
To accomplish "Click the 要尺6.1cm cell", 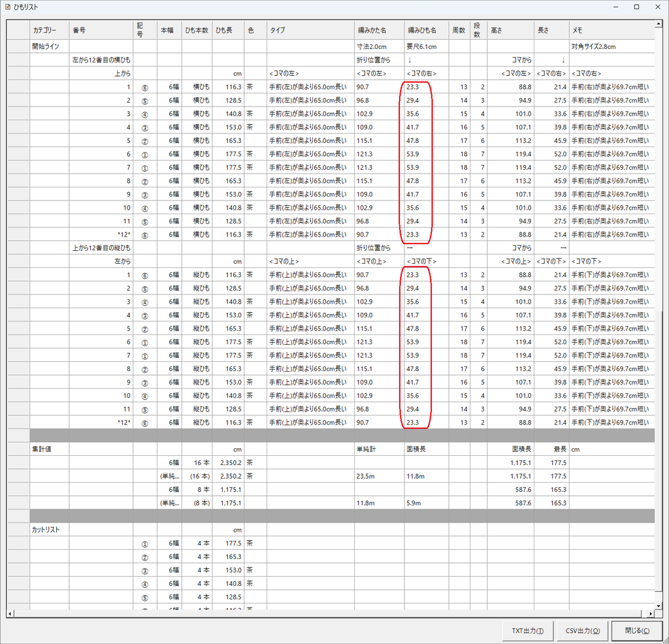I will [427, 46].
